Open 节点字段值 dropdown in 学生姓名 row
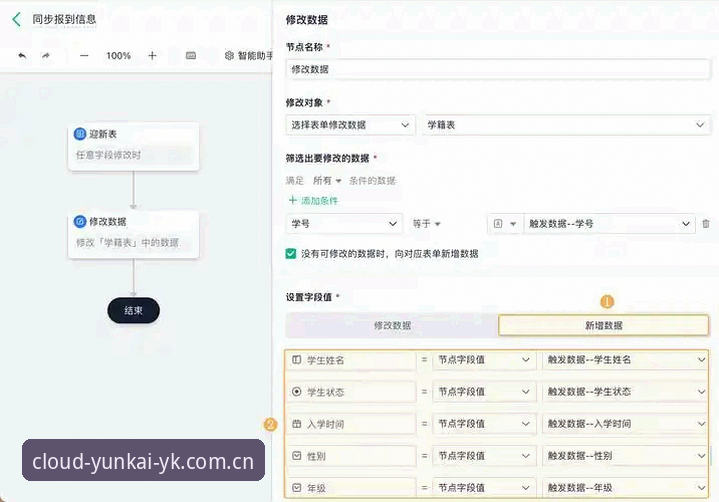The image size is (719, 502). point(484,360)
